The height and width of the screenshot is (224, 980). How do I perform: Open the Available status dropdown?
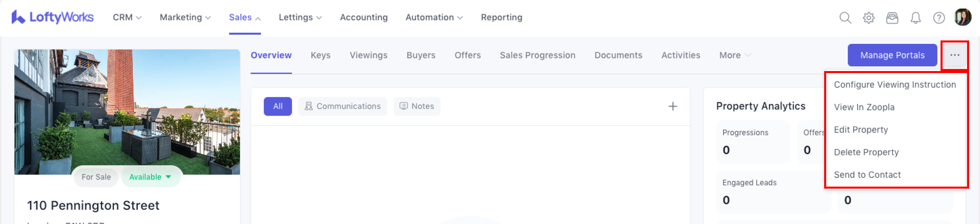[150, 177]
